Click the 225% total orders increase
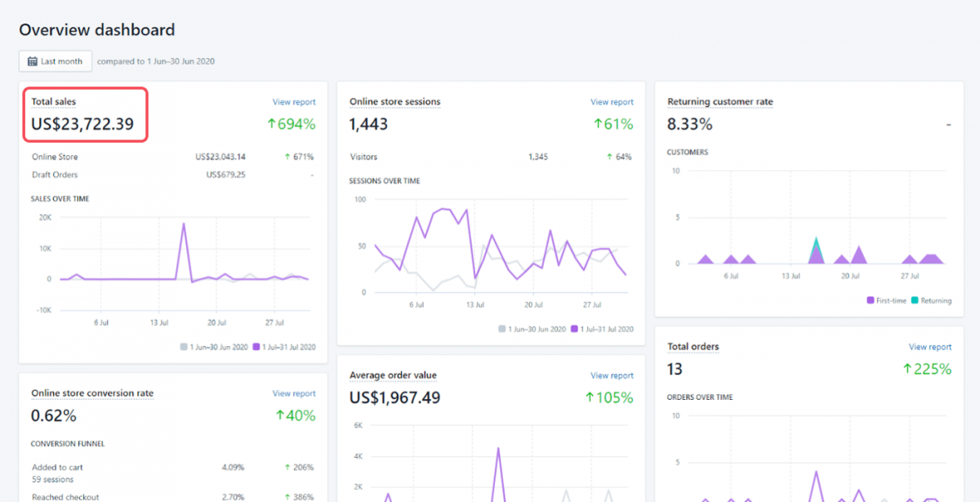This screenshot has width=980, height=502. [x=927, y=369]
